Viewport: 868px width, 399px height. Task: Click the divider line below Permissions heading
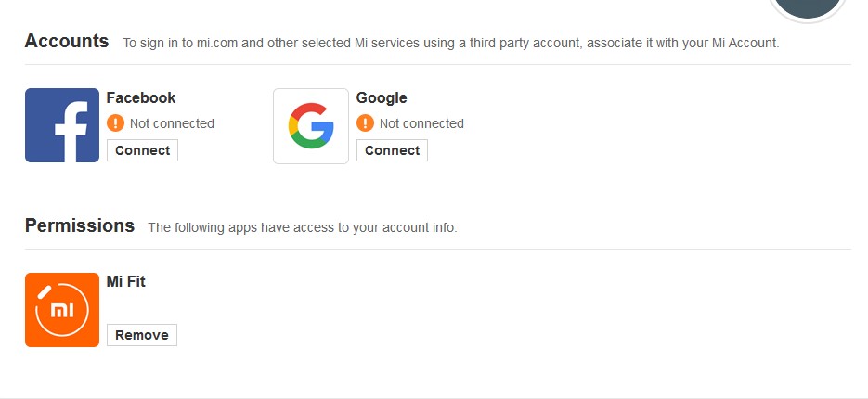[x=438, y=249]
